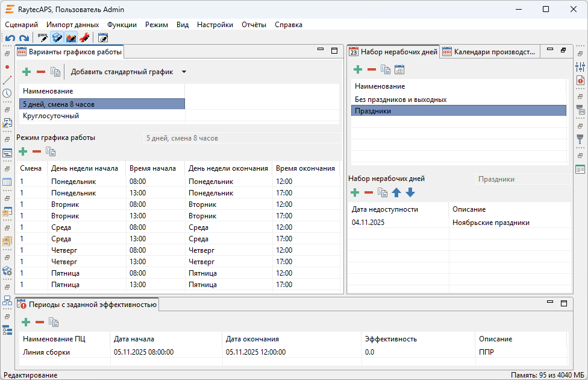Switch to Календари производства tab
This screenshot has width=588, height=380.
coord(490,52)
